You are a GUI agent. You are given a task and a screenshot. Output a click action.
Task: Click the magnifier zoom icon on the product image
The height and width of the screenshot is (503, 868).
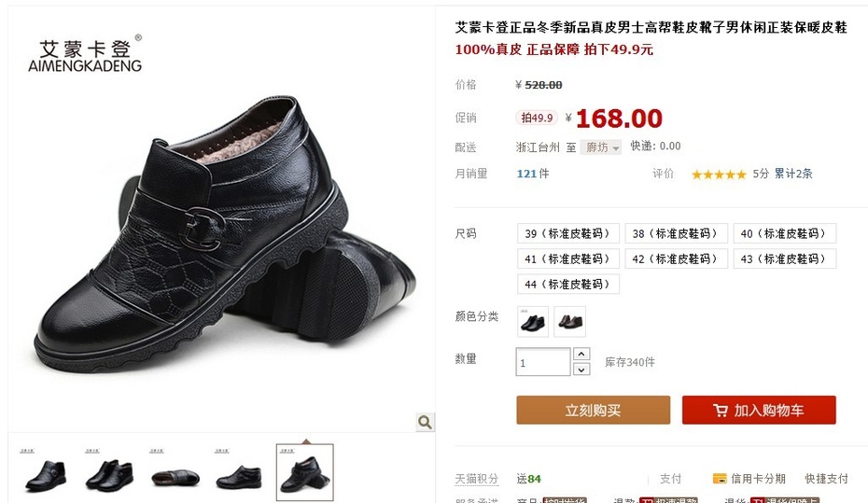426,422
